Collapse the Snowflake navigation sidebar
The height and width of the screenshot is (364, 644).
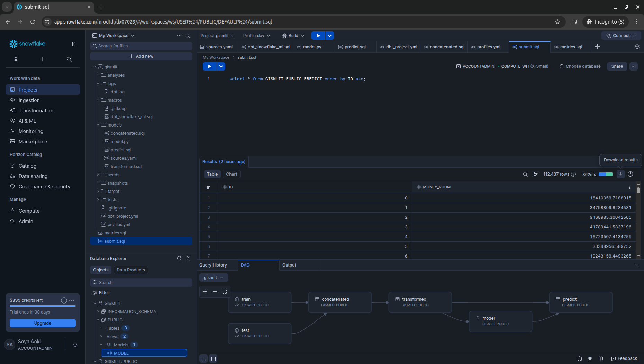tap(74, 44)
